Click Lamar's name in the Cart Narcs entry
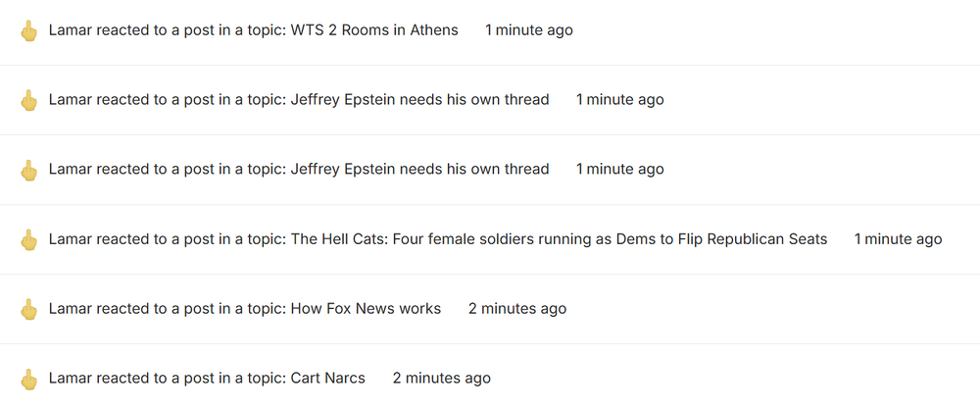This screenshot has width=980, height=409. (x=70, y=379)
